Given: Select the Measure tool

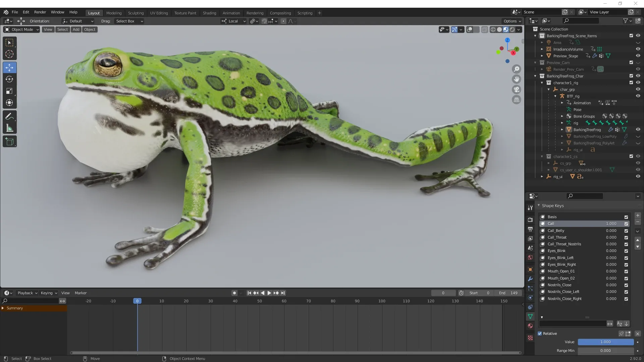Looking at the screenshot, I should pyautogui.click(x=9, y=128).
